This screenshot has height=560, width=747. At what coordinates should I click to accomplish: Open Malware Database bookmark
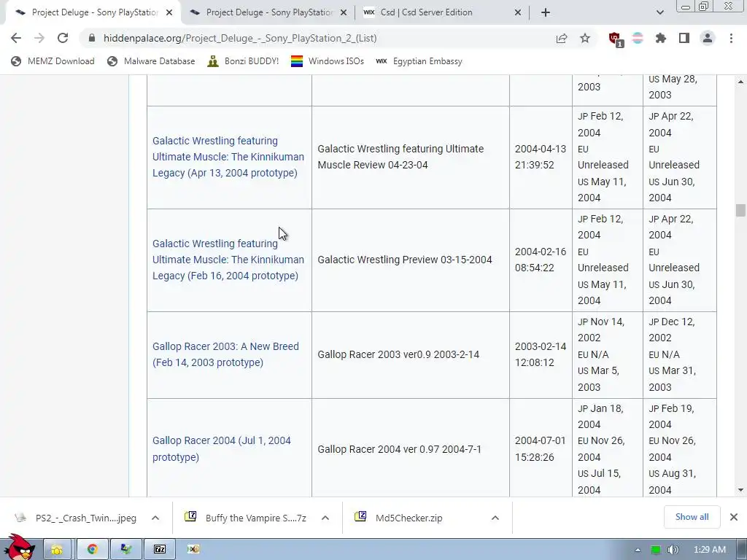(152, 61)
